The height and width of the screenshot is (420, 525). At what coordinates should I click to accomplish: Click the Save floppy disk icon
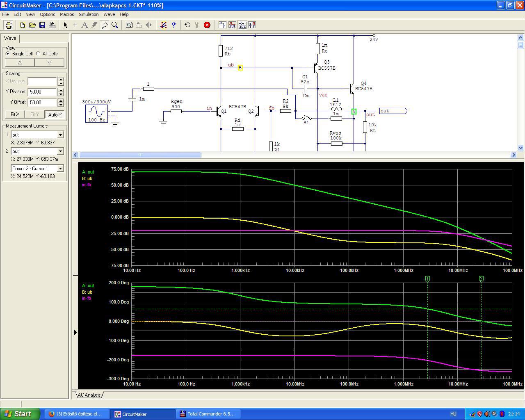[42, 25]
